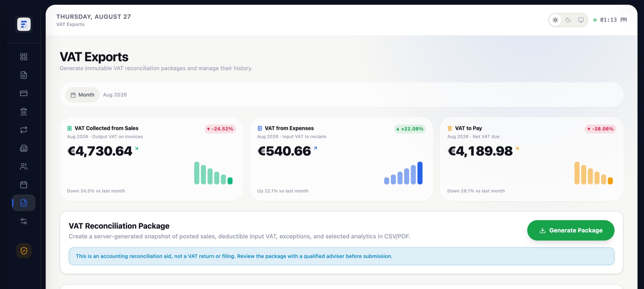Click 'Up 22.1% vs last month' text

pos(283,191)
